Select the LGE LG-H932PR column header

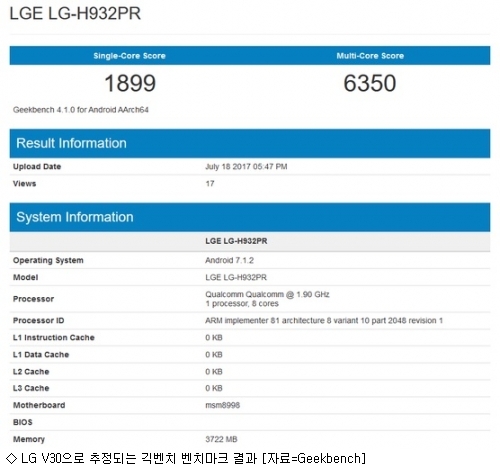coord(236,241)
